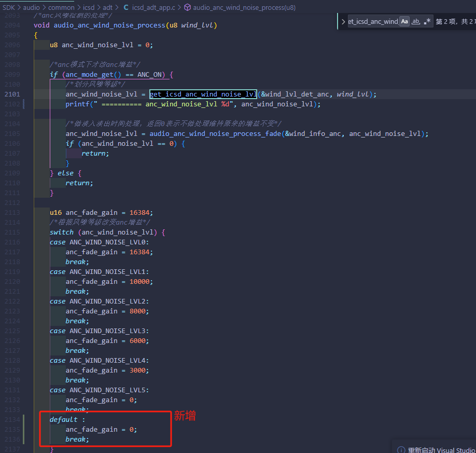Click the anc_mode_get() call in if statement
The height and width of the screenshot is (453, 476).
pyautogui.click(x=93, y=75)
